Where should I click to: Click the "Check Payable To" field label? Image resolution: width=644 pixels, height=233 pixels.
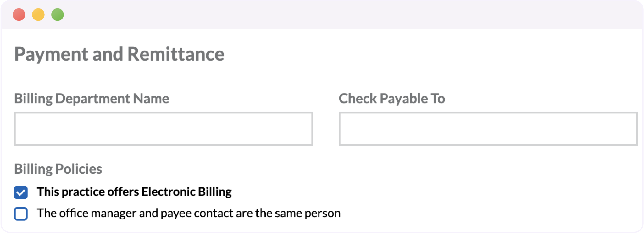click(x=392, y=99)
